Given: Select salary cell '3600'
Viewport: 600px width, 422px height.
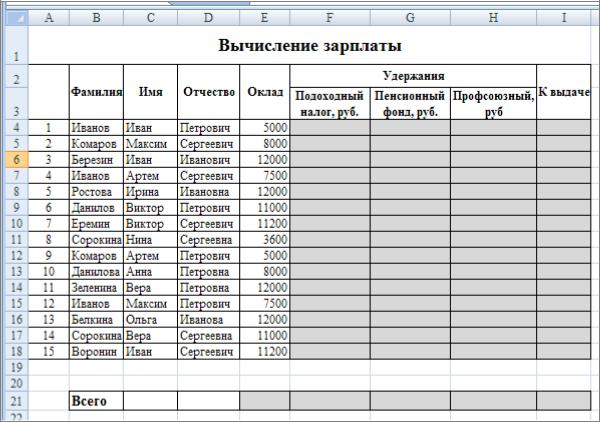Looking at the screenshot, I should coord(265,240).
